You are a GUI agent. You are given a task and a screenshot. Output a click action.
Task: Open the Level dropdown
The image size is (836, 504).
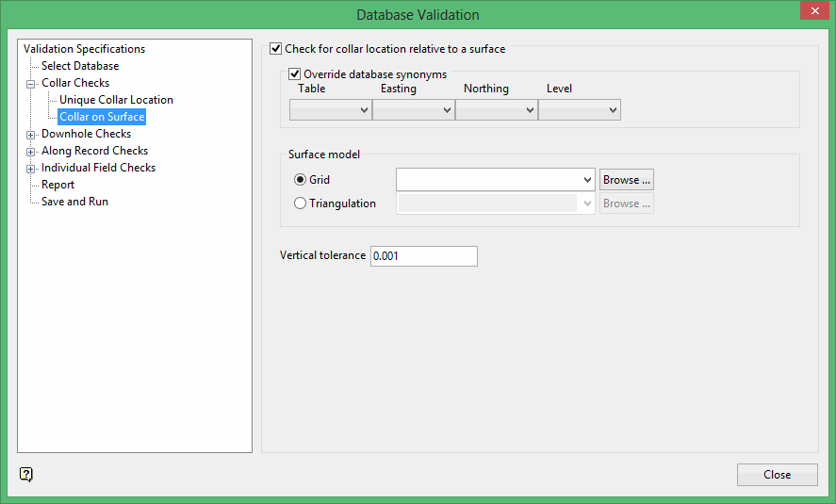point(580,111)
